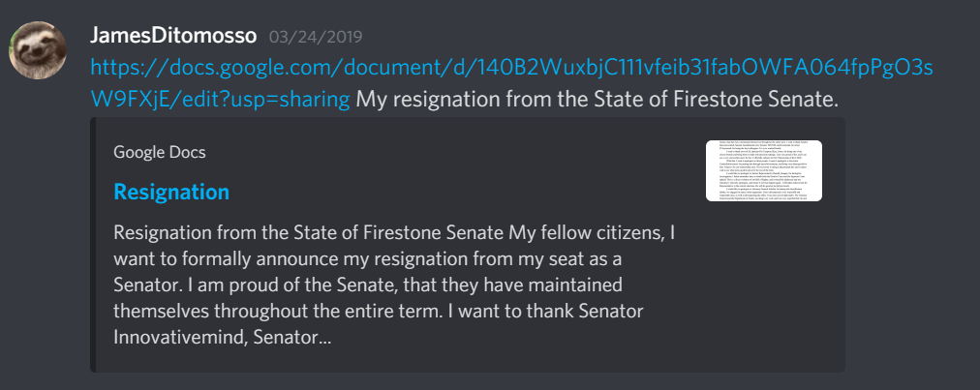
Task: Click the message text about Firestone Senate resignation
Action: pyautogui.click(x=597, y=100)
